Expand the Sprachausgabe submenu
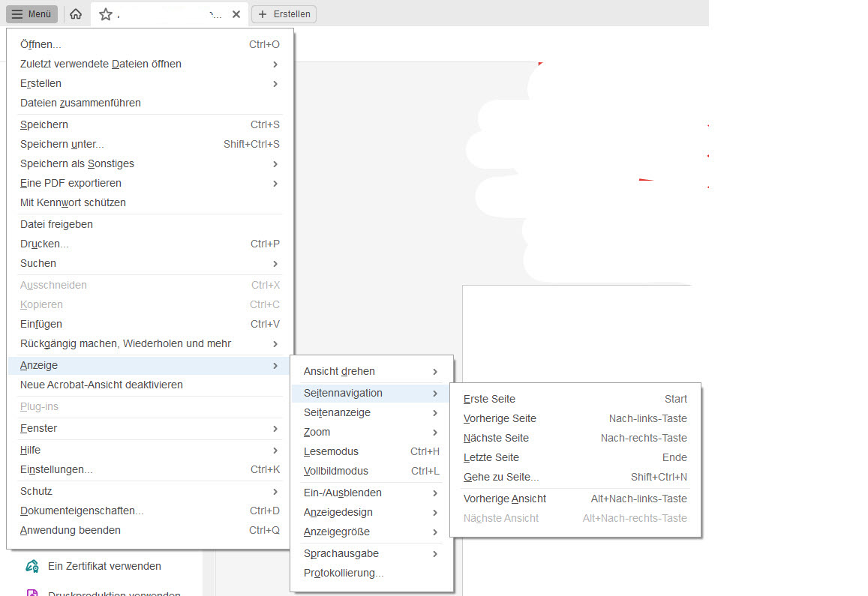Viewport: 868px width, 596px height. coord(371,553)
